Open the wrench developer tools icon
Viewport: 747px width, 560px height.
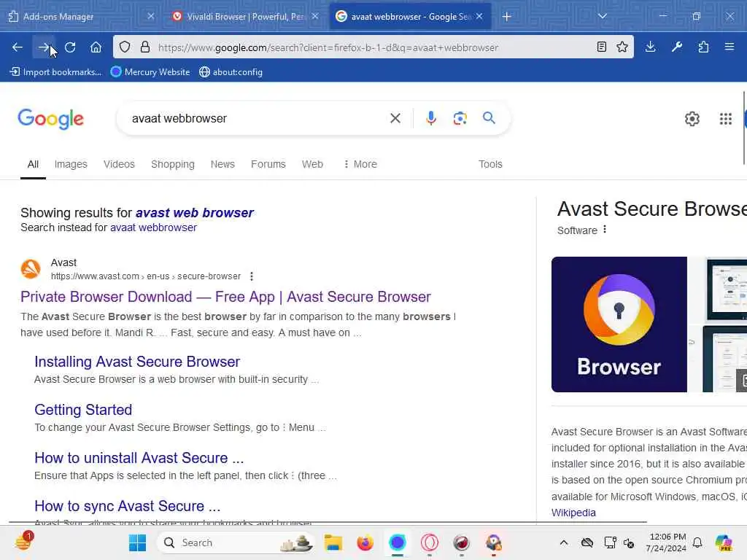677,47
